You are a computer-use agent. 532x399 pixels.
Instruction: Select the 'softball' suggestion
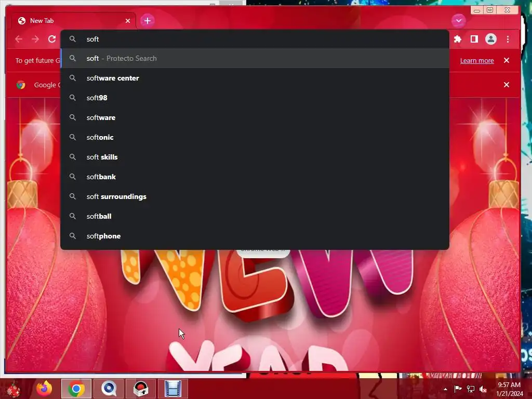point(255,216)
